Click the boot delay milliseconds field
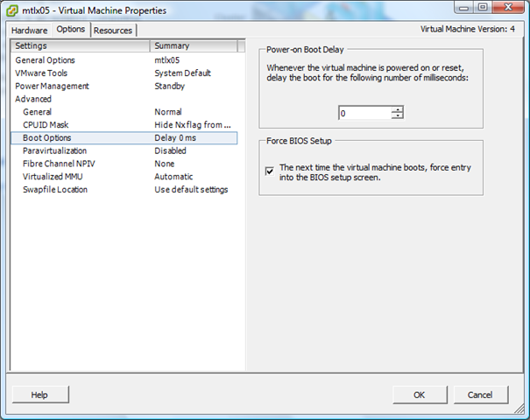The width and height of the screenshot is (530, 420). pos(365,113)
